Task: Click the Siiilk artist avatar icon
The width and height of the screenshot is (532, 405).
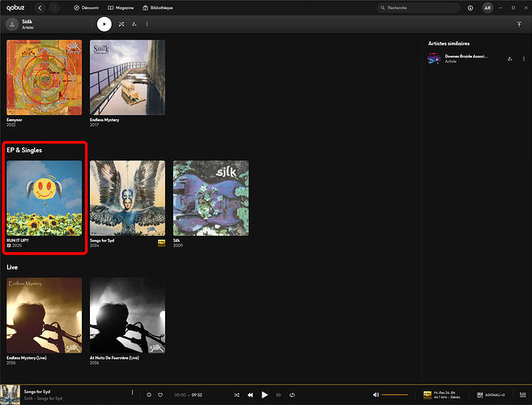Action: (x=12, y=24)
